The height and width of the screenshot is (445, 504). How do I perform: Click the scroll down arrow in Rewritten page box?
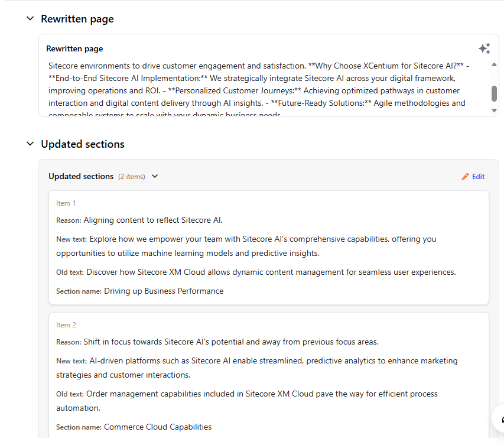point(494,111)
